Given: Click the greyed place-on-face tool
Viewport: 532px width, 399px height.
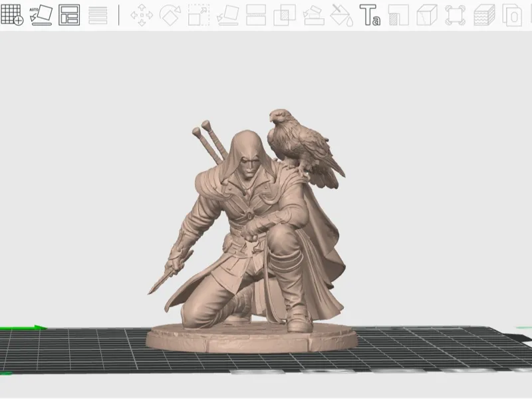Looking at the screenshot, I should coord(227,15).
